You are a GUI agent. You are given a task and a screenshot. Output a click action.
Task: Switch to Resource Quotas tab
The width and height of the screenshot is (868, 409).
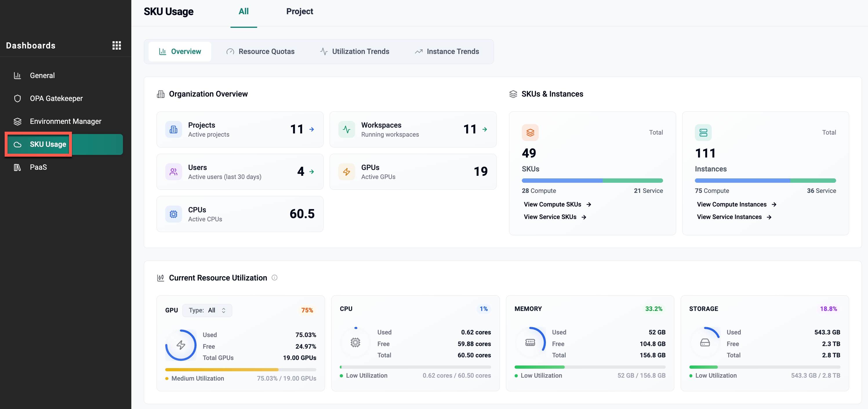[260, 52]
